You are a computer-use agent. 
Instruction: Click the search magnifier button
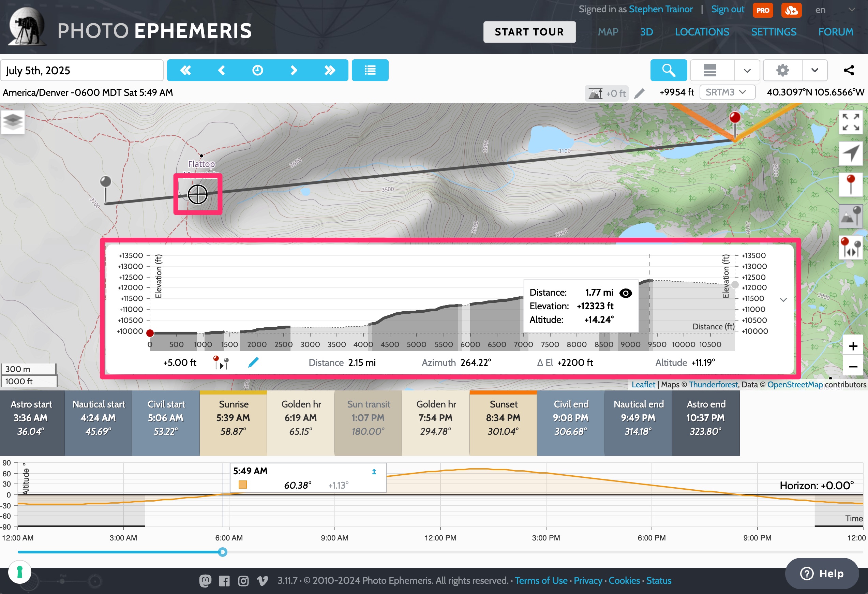(668, 70)
